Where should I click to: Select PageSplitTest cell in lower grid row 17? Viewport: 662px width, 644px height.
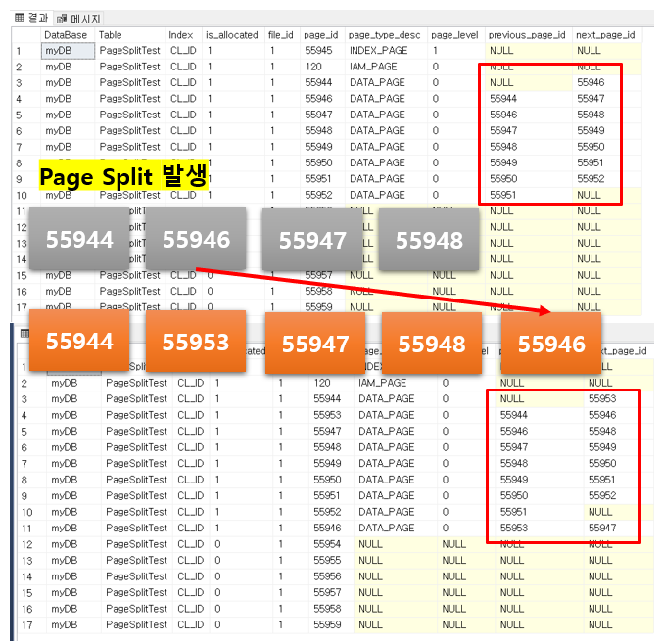coord(137,625)
